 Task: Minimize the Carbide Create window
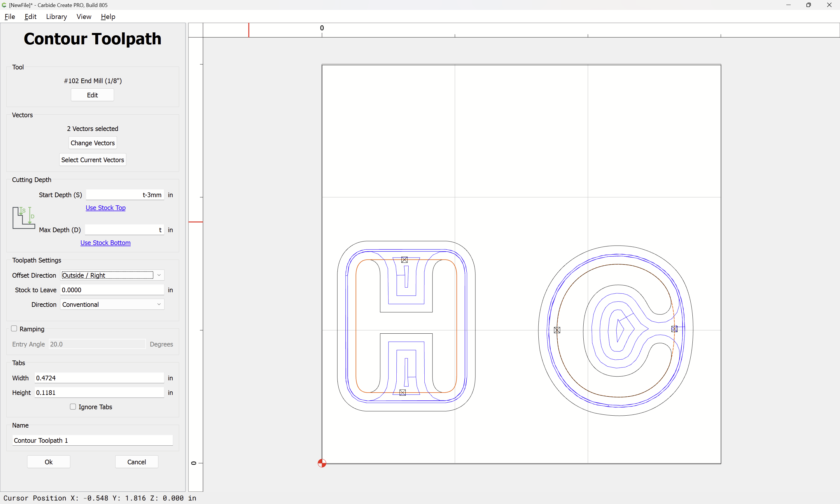tap(788, 5)
